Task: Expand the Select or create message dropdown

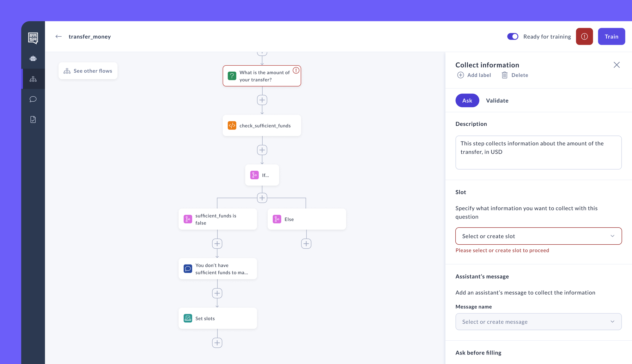Action: click(x=538, y=322)
